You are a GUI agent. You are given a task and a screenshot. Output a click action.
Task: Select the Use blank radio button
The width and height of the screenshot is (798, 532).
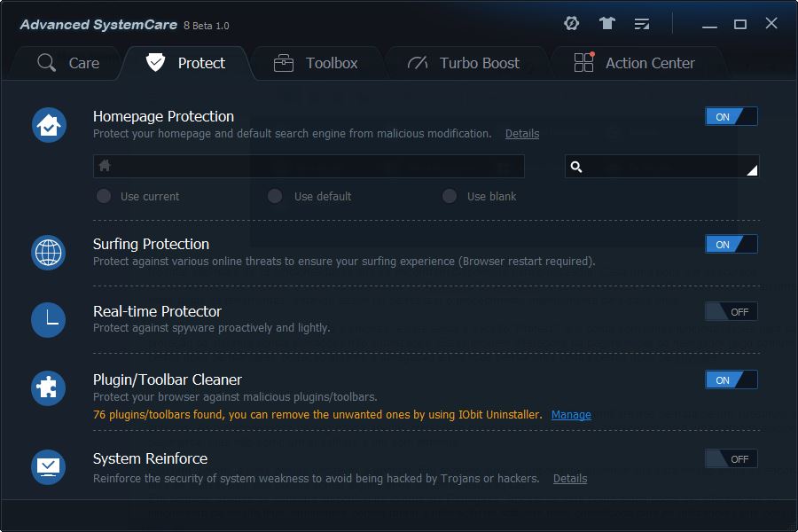[x=450, y=196]
